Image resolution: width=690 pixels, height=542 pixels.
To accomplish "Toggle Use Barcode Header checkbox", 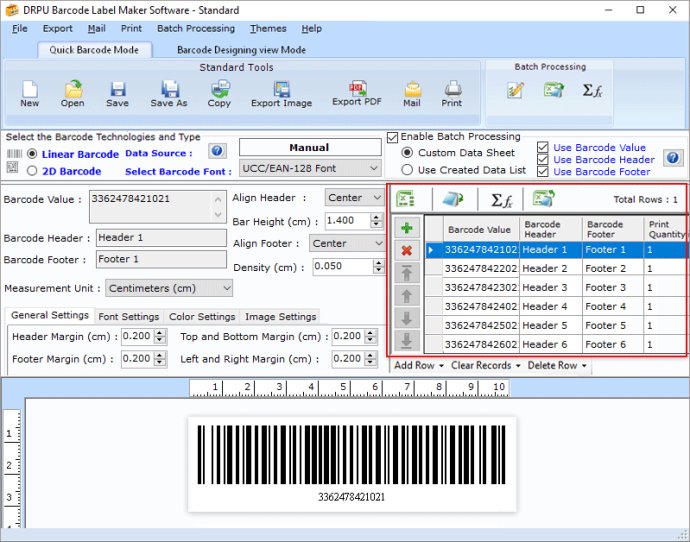I will [x=543, y=159].
